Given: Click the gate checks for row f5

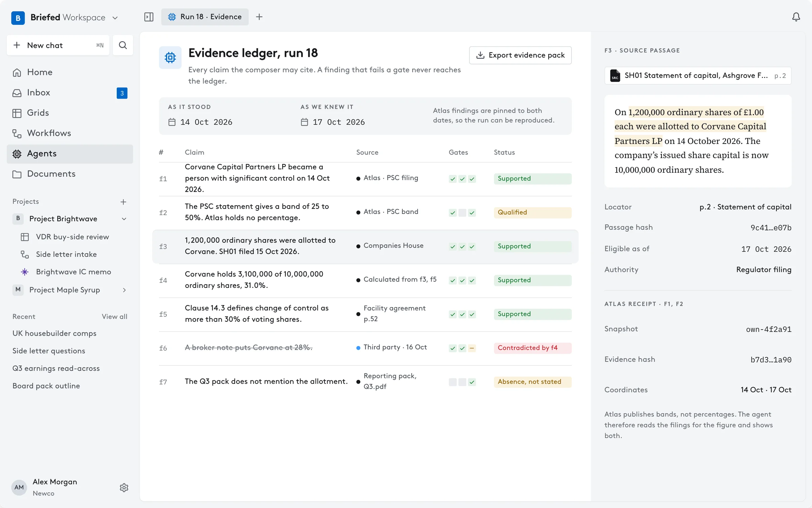Looking at the screenshot, I should pos(462,314).
